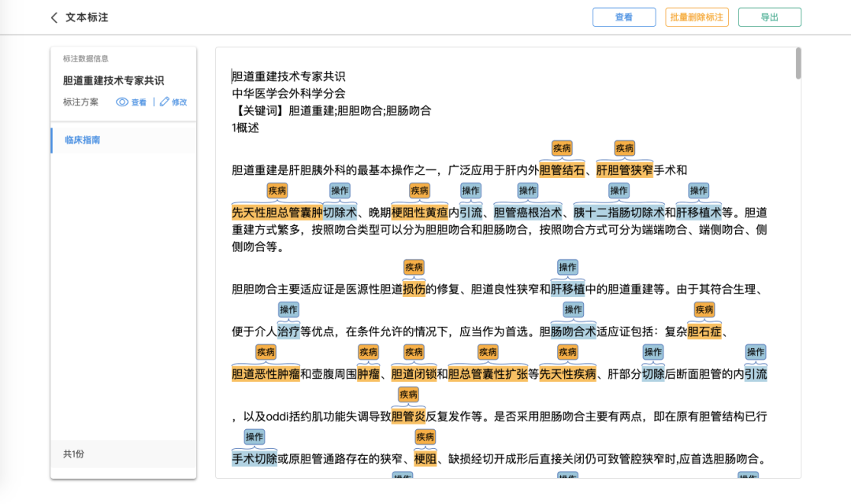Click the line 中华医学会外科学分会
Viewport: 851px width, 504px height.
tap(288, 93)
